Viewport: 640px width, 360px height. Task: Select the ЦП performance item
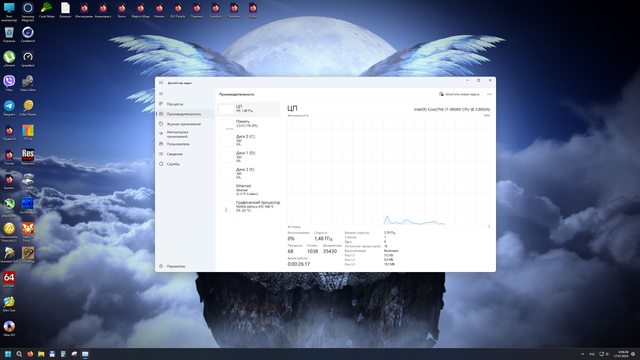tap(249, 109)
